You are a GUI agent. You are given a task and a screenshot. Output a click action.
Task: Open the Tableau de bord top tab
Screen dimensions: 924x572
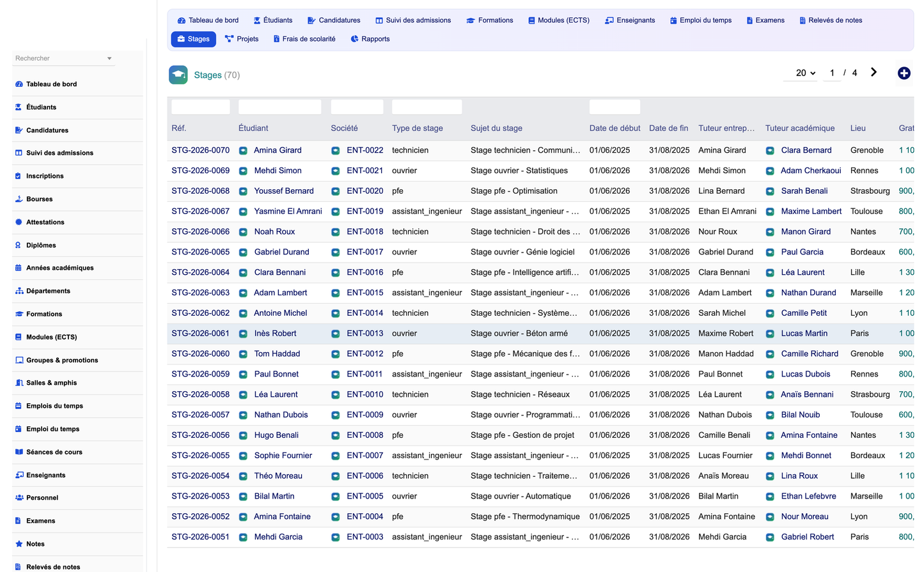[x=208, y=20]
